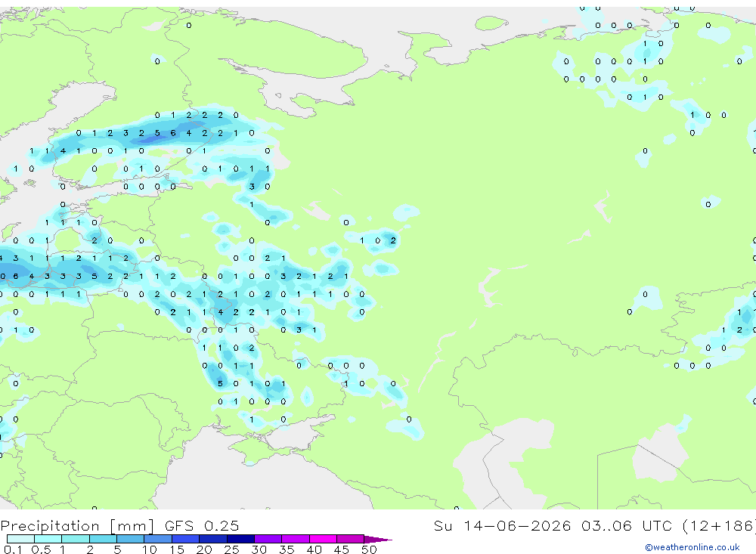Click the 1–2 mm cyan legend swatch
The height and width of the screenshot is (554, 756).
tap(76, 539)
